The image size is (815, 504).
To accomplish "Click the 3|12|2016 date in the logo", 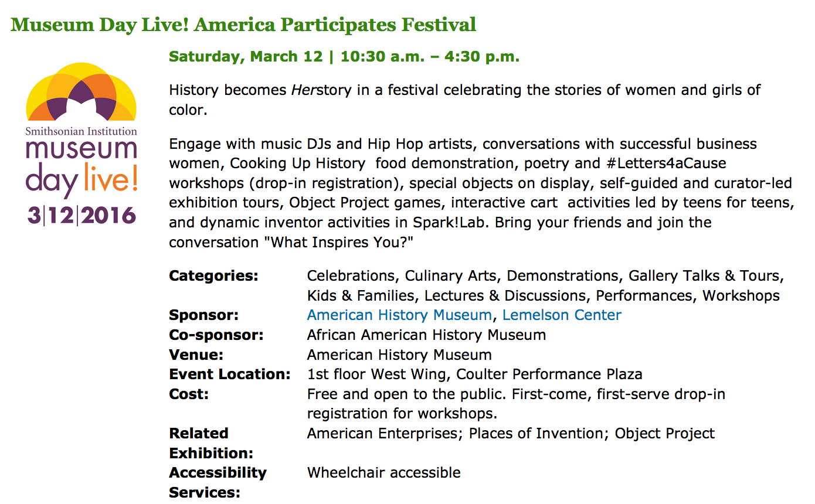I will pyautogui.click(x=81, y=215).
